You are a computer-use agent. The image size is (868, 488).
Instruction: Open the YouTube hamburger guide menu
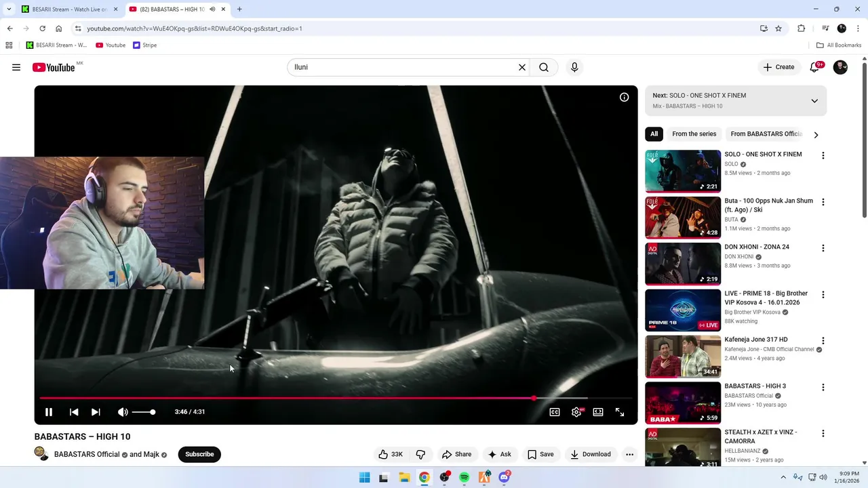coord(16,67)
